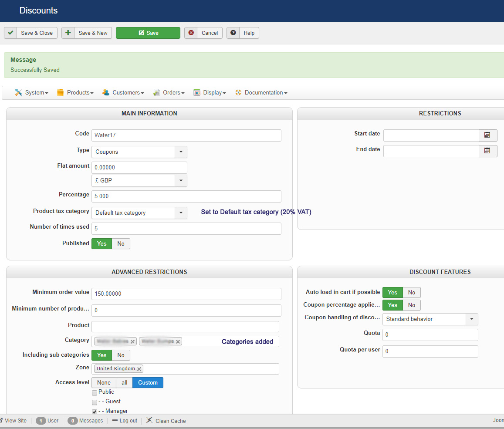Check the Public access level checkbox
The image size is (504, 429).
click(x=95, y=393)
